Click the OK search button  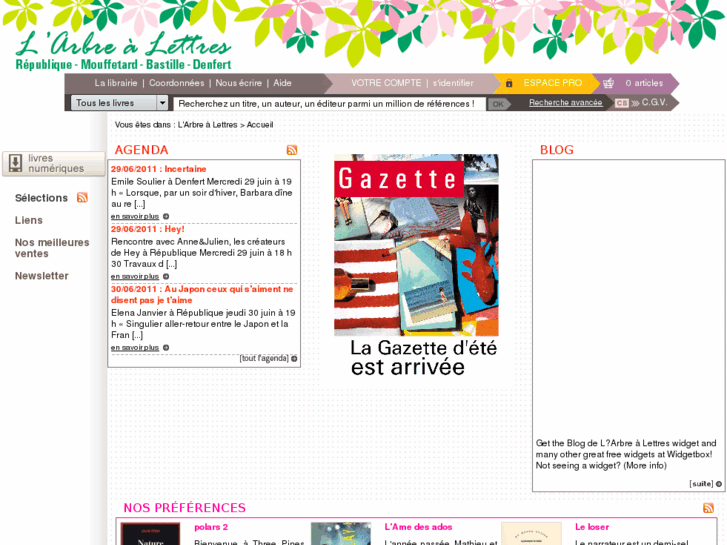point(498,104)
